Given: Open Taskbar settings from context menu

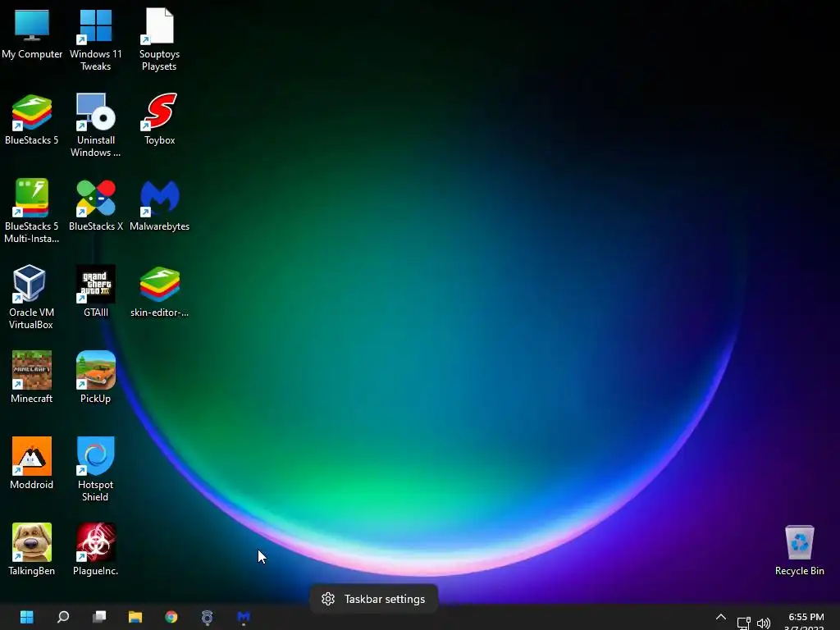Looking at the screenshot, I should point(374,599).
